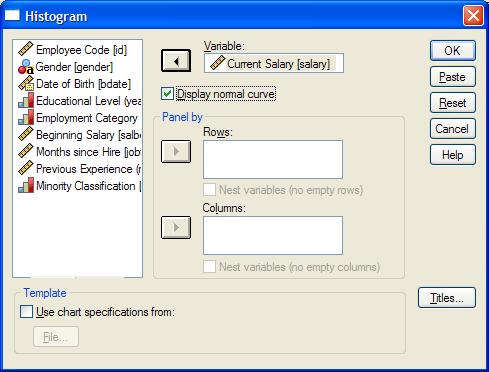Click the Histogram title bar window icon
This screenshot has height=372, width=489.
pyautogui.click(x=12, y=15)
